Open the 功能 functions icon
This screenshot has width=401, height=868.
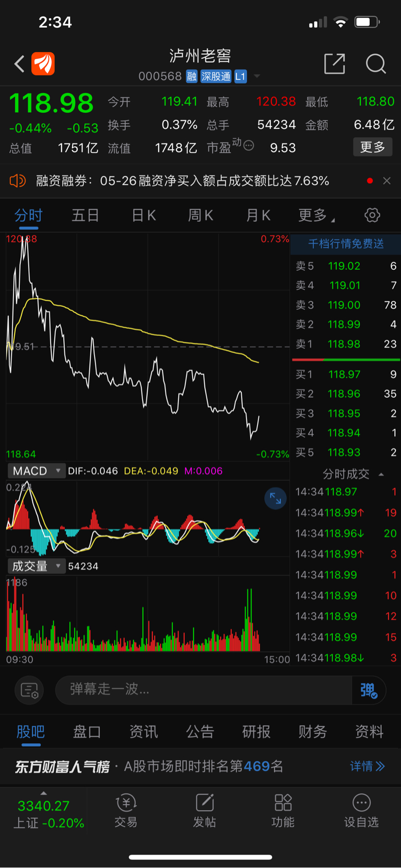point(283,811)
